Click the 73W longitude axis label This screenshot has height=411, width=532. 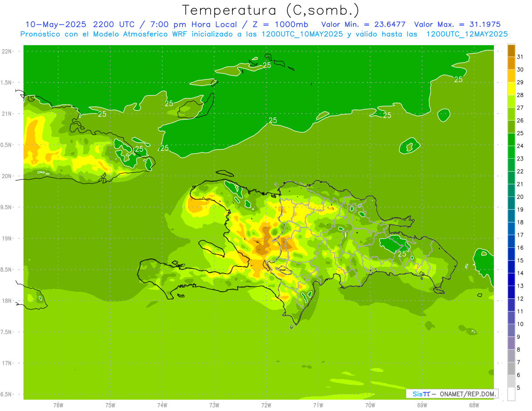[214, 405]
